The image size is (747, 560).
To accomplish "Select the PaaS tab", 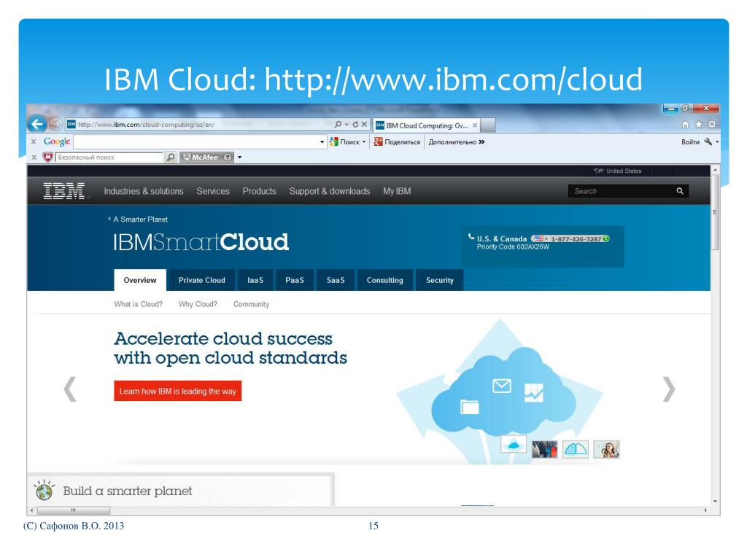I will tap(295, 280).
